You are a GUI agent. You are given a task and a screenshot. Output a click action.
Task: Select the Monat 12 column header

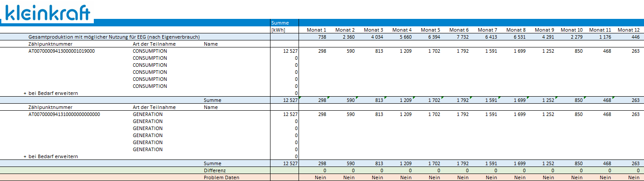point(628,30)
